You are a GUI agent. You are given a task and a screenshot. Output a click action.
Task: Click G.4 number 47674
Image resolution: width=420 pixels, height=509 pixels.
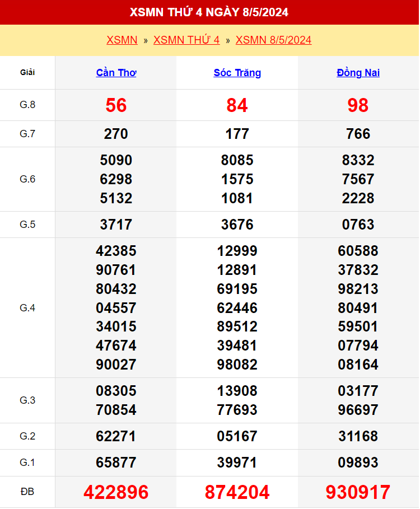[x=116, y=345]
